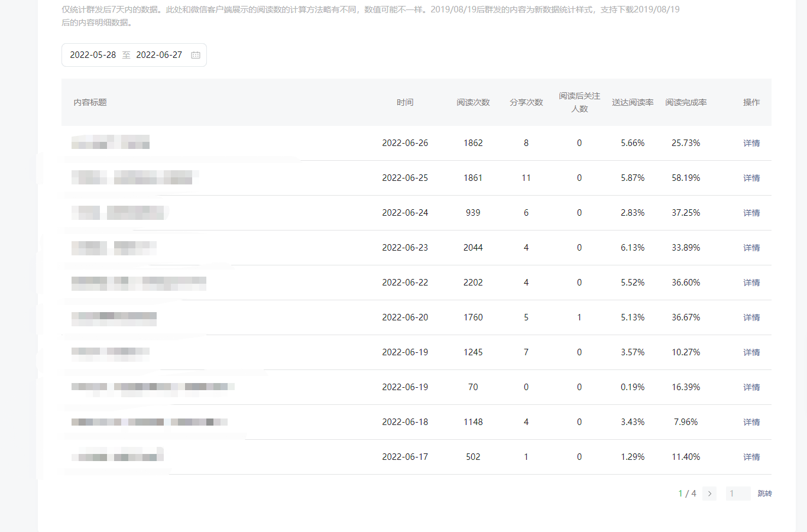The height and width of the screenshot is (532, 807).
Task: Open details for 2022-06-18 article
Action: pos(751,422)
